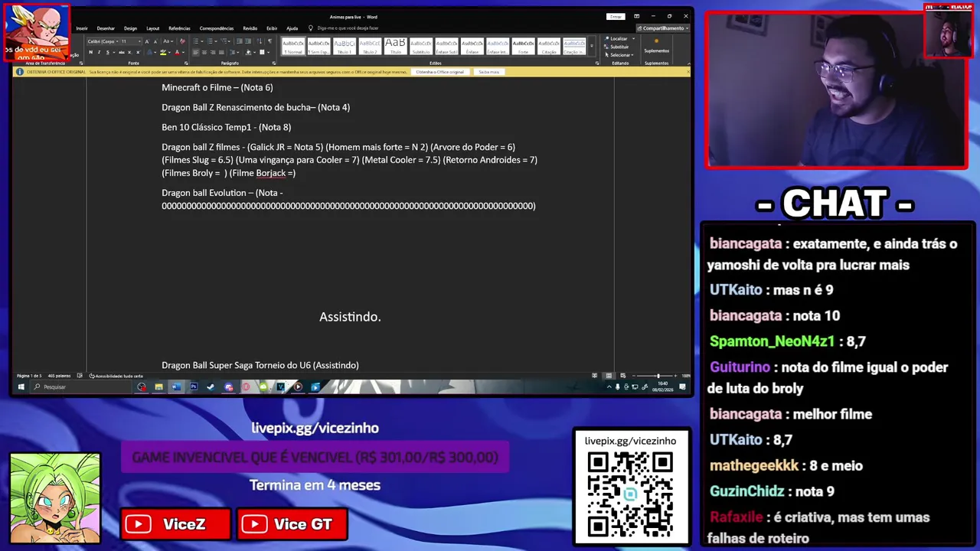Pick the font color red A
980x551 pixels.
point(177,52)
